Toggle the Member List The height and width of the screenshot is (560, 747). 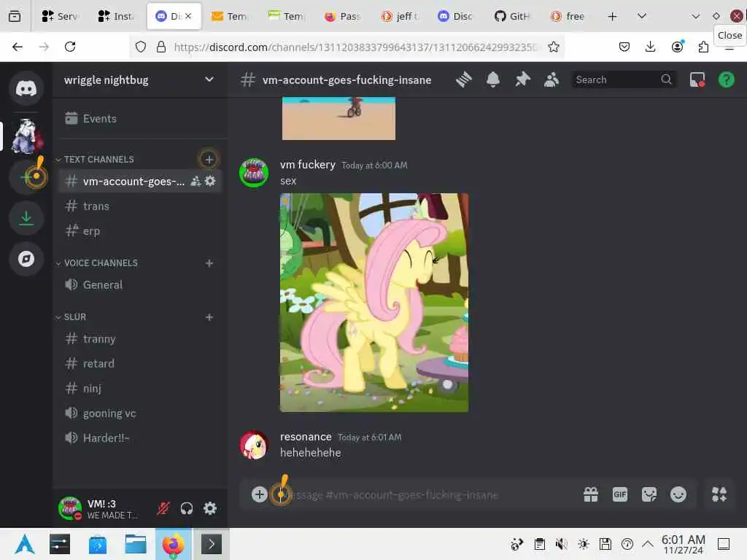click(x=551, y=79)
